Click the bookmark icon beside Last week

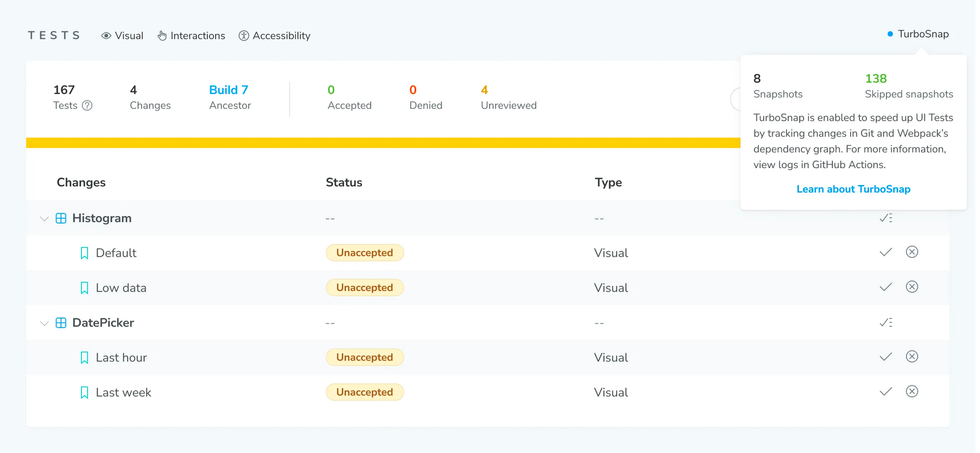point(84,393)
